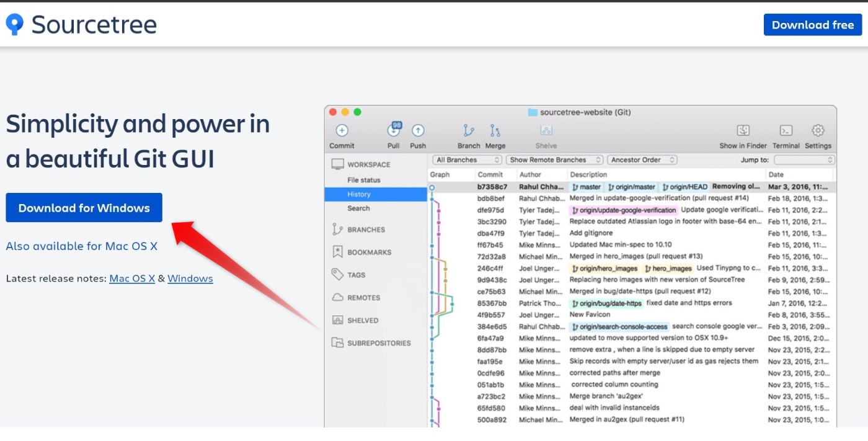Click the Author column header

(x=530, y=175)
